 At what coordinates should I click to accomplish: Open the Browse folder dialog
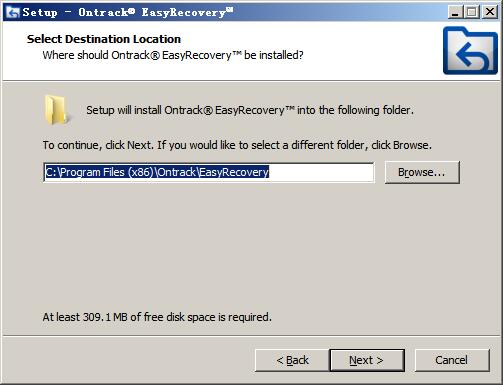point(422,172)
